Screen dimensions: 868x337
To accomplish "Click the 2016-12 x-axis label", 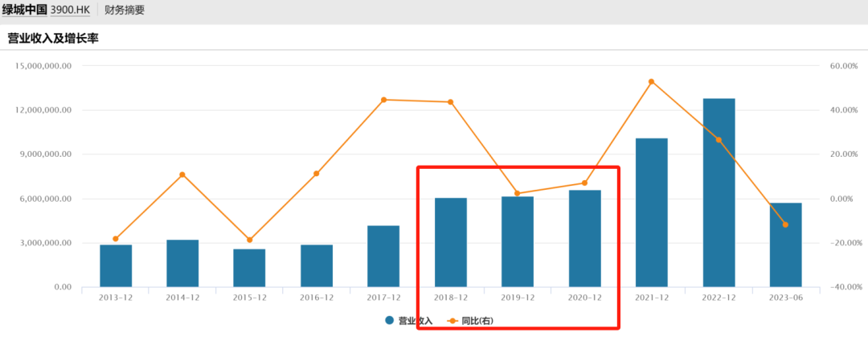I will [x=317, y=298].
